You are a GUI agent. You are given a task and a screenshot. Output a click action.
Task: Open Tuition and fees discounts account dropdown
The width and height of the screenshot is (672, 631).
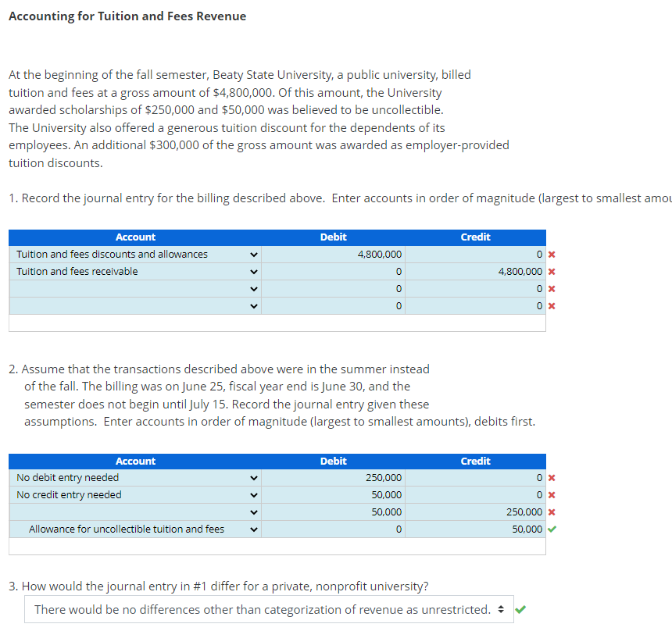pos(252,254)
